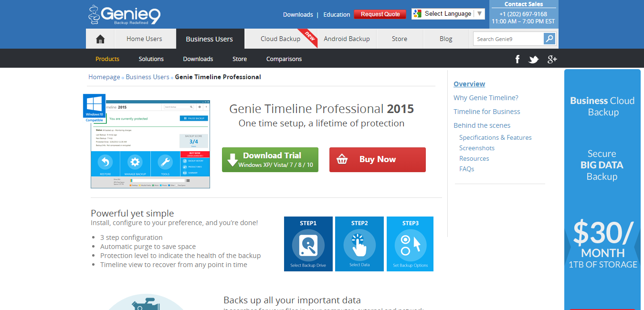Click the Genie Timeline Professional 2015 heading
This screenshot has width=644, height=310.
click(x=322, y=109)
